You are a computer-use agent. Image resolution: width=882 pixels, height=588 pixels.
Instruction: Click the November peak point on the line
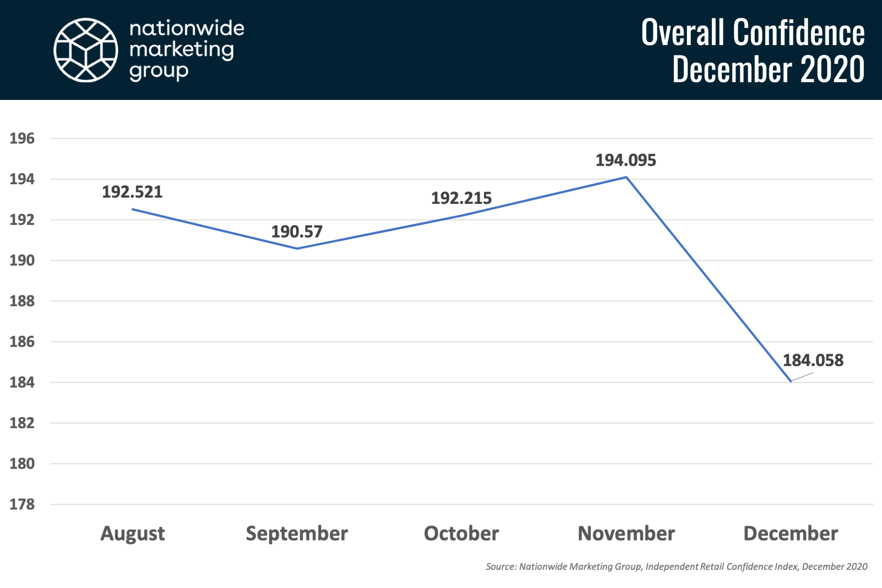(x=626, y=177)
